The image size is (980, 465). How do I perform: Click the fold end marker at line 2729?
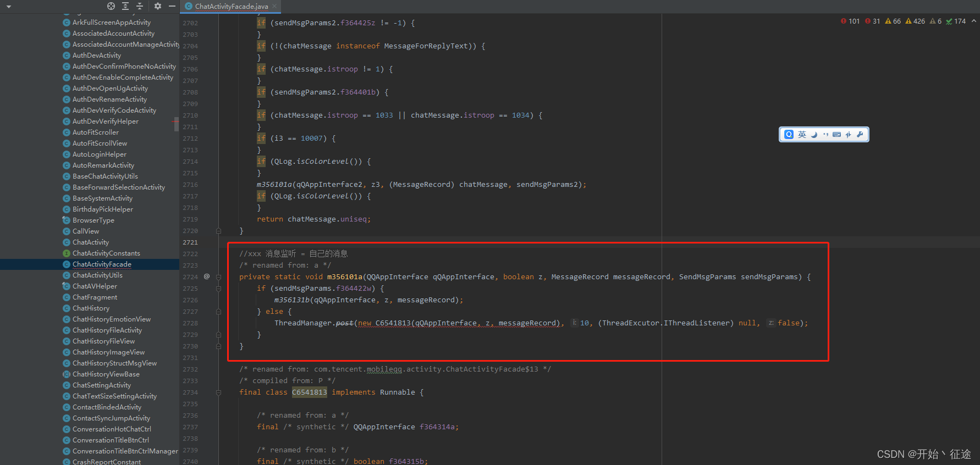pyautogui.click(x=218, y=335)
